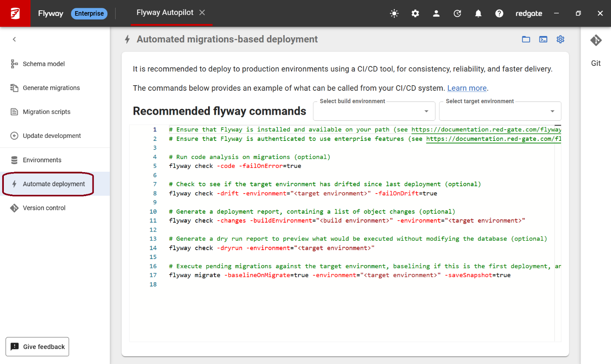
Task: Expand Select target environment dropdown
Action: tap(500, 111)
